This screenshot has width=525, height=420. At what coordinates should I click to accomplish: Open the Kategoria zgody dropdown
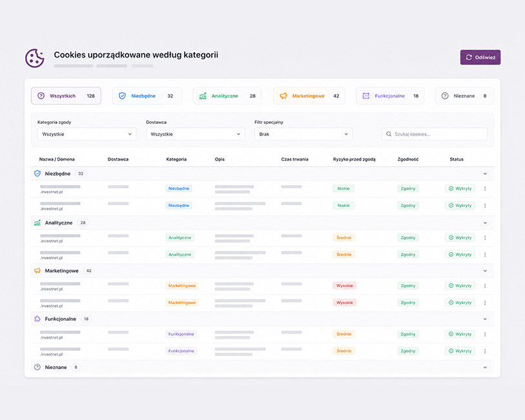(87, 134)
